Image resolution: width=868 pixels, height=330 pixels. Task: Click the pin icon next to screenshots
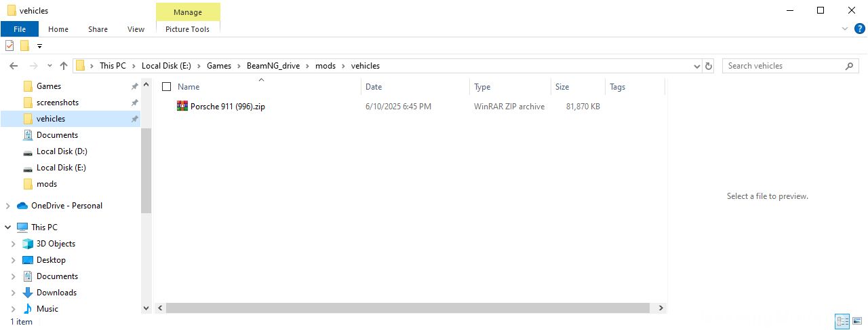pos(134,103)
